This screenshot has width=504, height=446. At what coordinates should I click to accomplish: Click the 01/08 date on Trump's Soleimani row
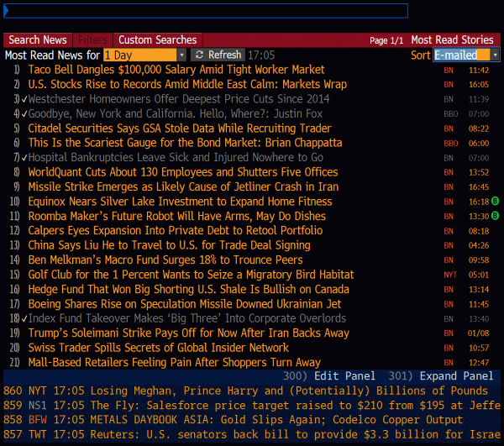click(x=478, y=333)
